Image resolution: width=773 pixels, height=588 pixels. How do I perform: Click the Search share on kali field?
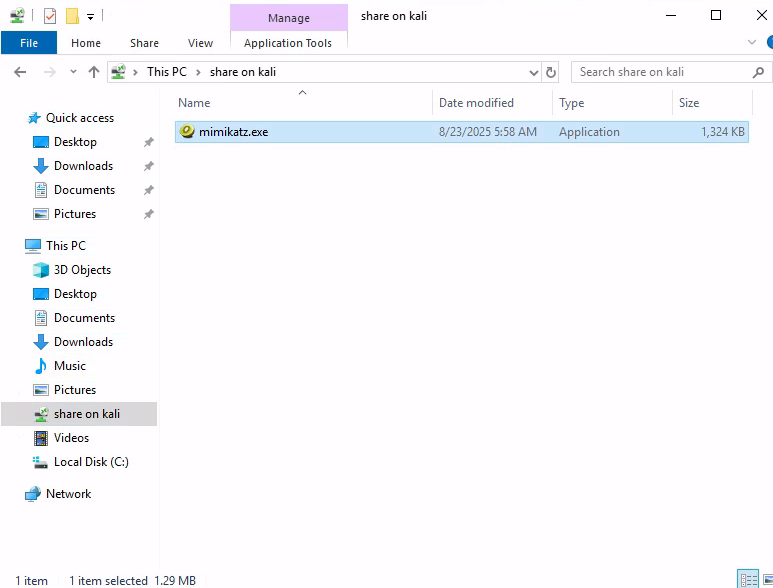(x=660, y=72)
